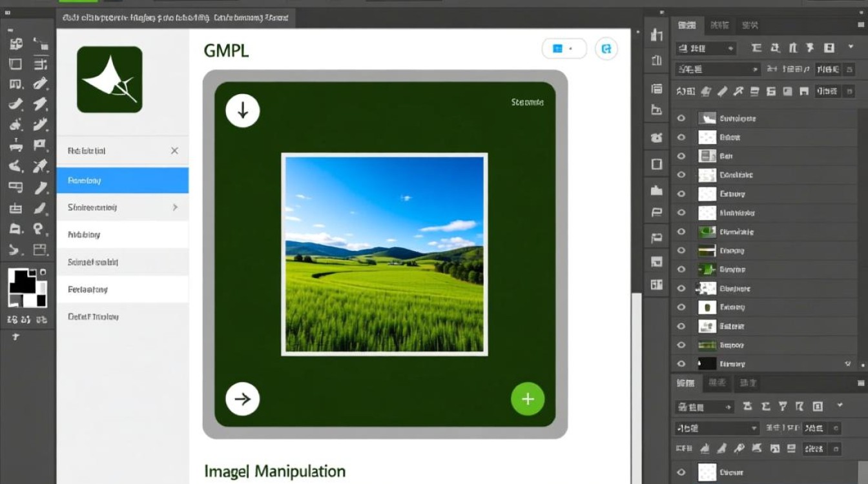
Task: Click the landscape field photo thumbnail
Action: [384, 254]
